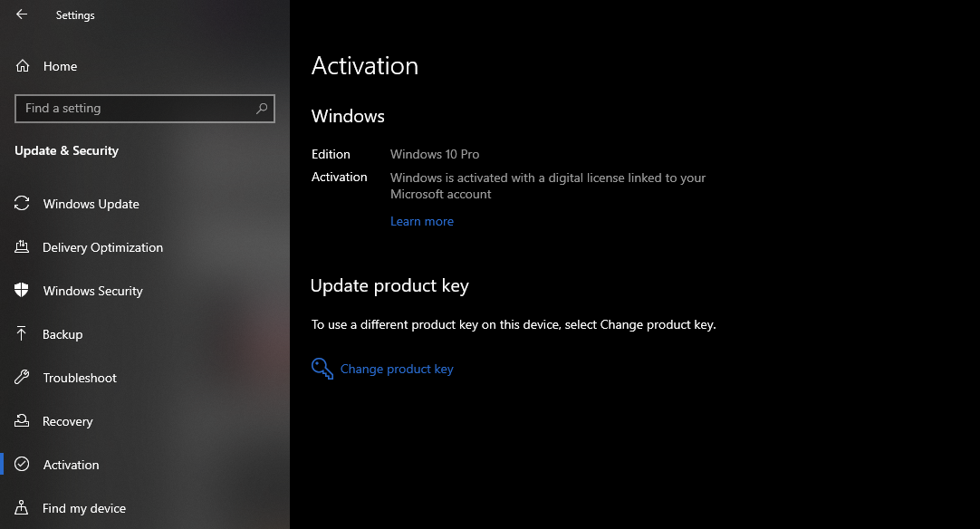Click the Update product key heading
The height and width of the screenshot is (529, 980).
pos(389,285)
